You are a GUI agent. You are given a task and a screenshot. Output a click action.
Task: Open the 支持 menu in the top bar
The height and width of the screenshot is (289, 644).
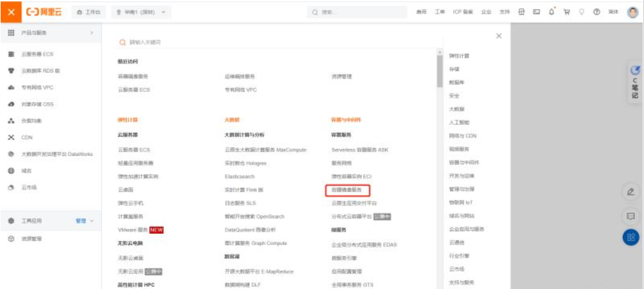point(505,12)
